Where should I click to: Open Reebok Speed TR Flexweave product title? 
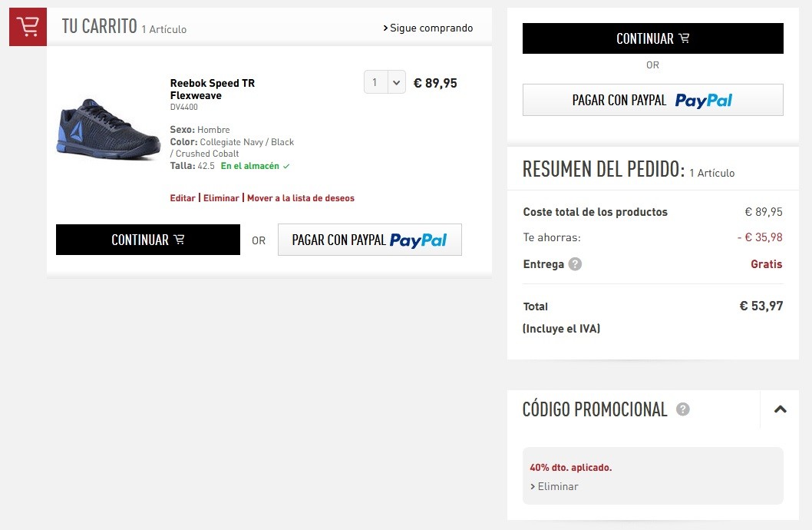(x=212, y=89)
